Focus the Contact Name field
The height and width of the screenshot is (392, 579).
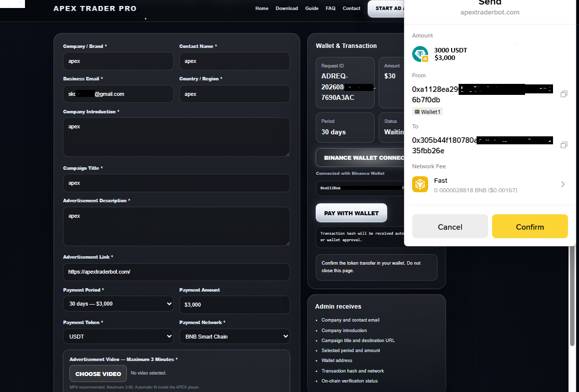(x=234, y=61)
